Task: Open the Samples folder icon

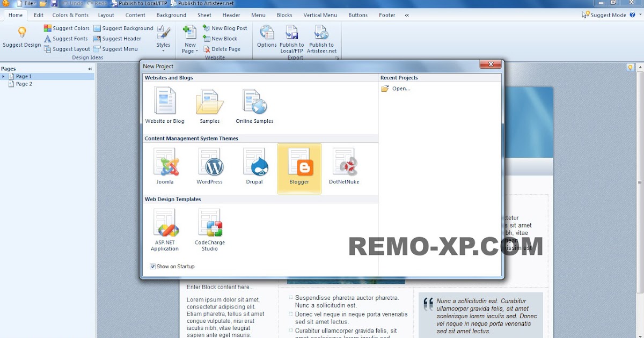Action: tap(210, 106)
